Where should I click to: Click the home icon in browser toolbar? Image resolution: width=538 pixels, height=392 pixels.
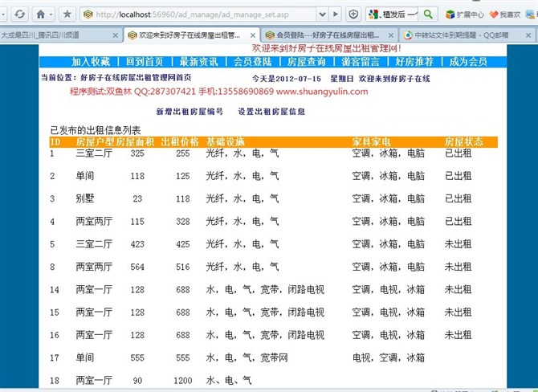click(x=40, y=14)
